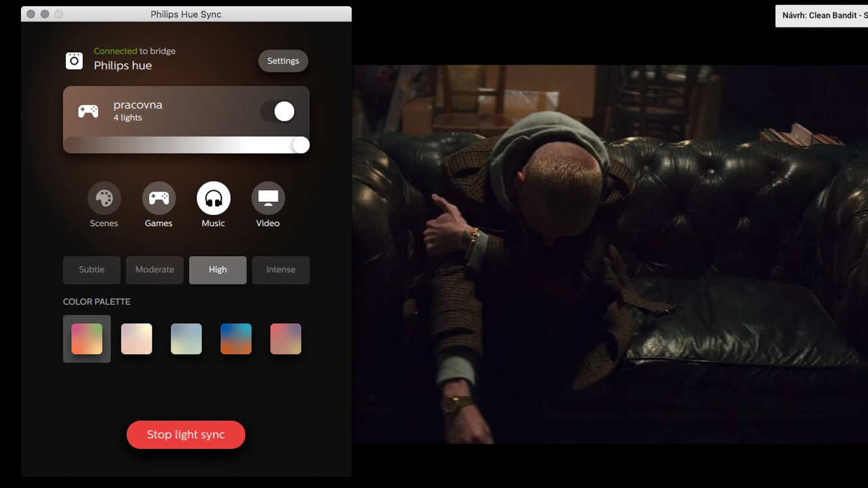This screenshot has height=488, width=868.
Task: Select the Games mode icon
Action: 159,198
